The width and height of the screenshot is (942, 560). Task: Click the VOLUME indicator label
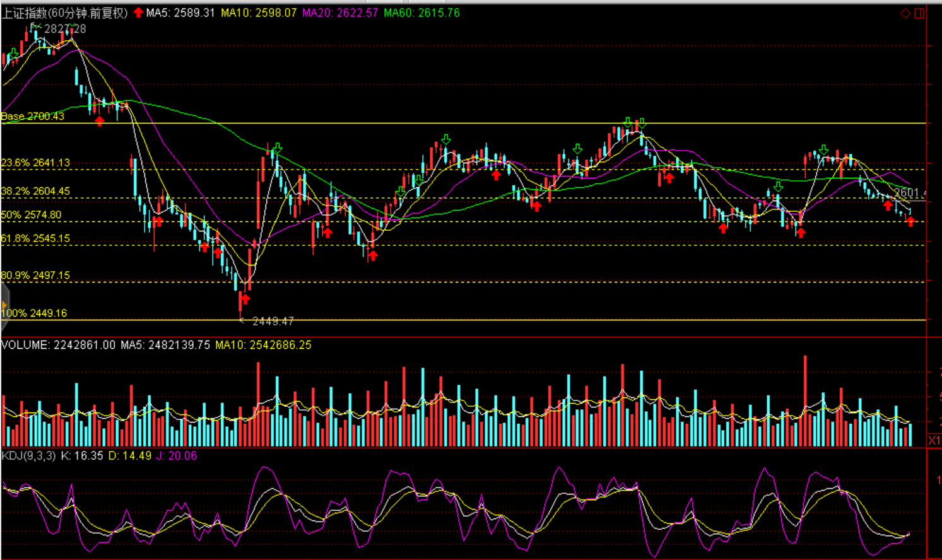(x=25, y=345)
